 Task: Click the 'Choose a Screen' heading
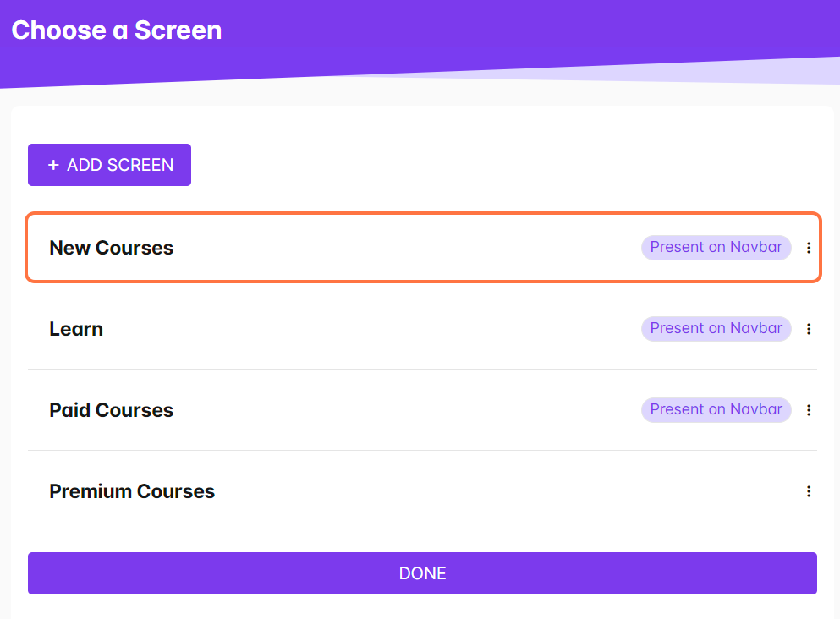point(117,30)
